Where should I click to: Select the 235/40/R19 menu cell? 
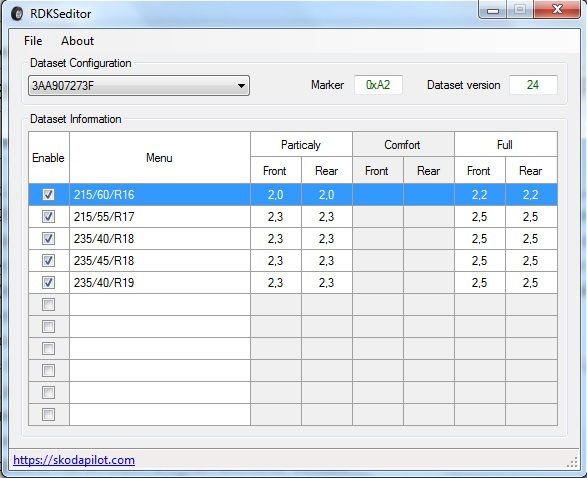[160, 283]
